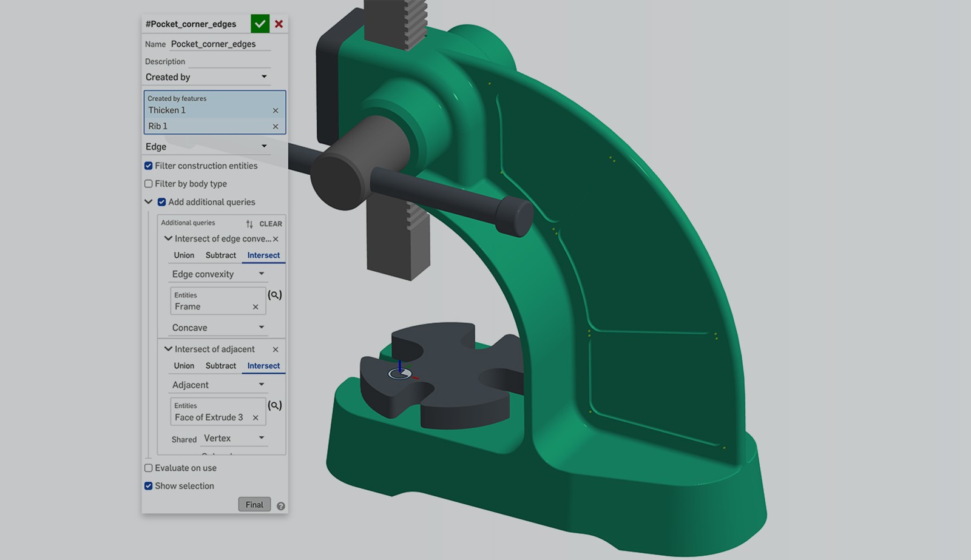Edit the Name field Pocket_corner_edges
The width and height of the screenshot is (971, 560).
(220, 44)
